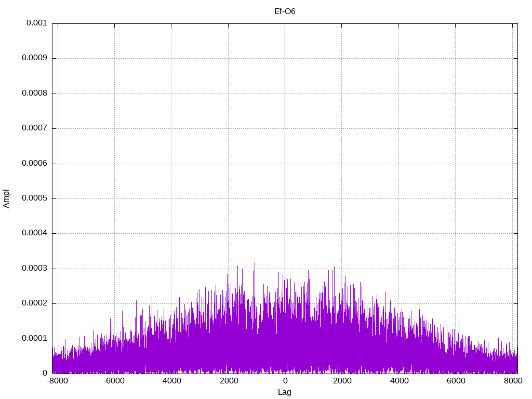This screenshot has width=532, height=399.
Task: Click the 0.0008 y-axis tick label
Action: coord(34,94)
